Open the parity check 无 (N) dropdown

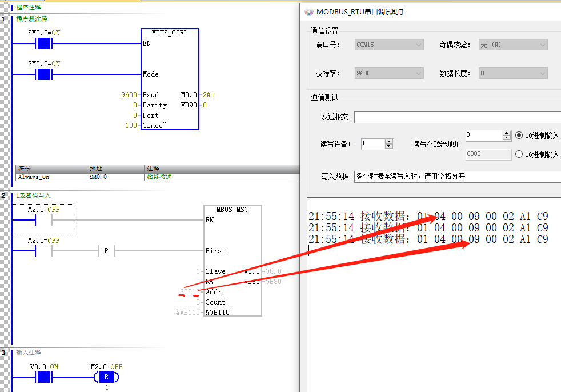point(512,45)
